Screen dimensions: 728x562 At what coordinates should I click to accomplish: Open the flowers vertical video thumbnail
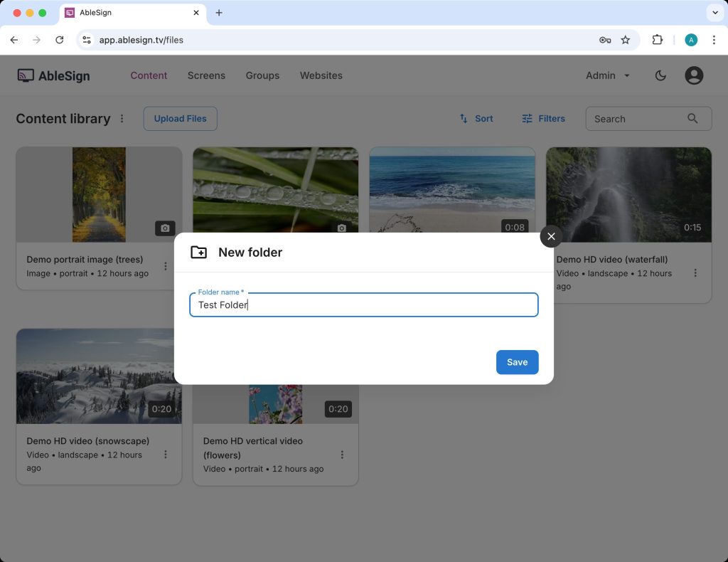pyautogui.click(x=275, y=404)
